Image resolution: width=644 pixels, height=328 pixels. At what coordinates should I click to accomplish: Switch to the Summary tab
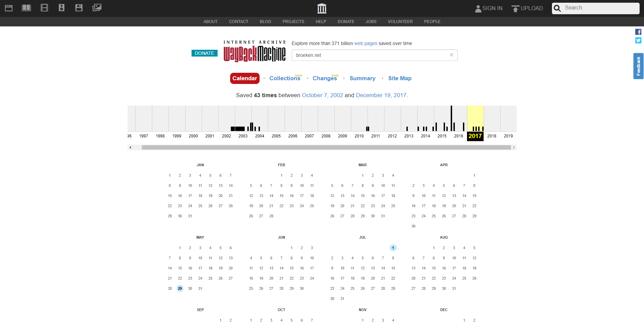362,78
